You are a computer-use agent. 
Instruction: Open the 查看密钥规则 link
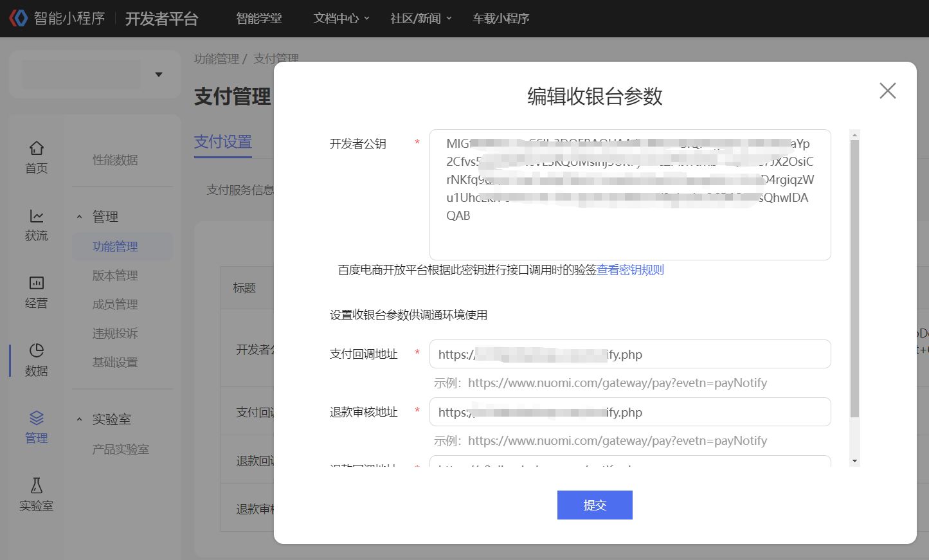(x=630, y=270)
